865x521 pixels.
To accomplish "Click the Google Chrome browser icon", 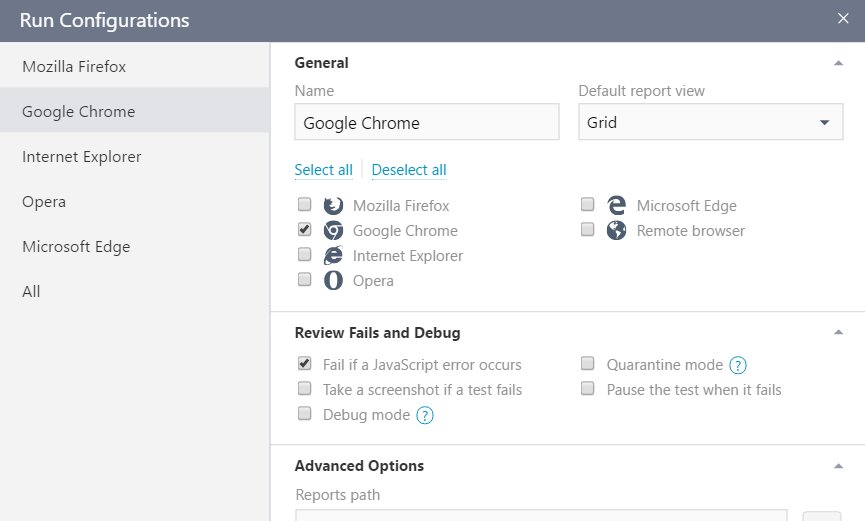I will pos(333,231).
